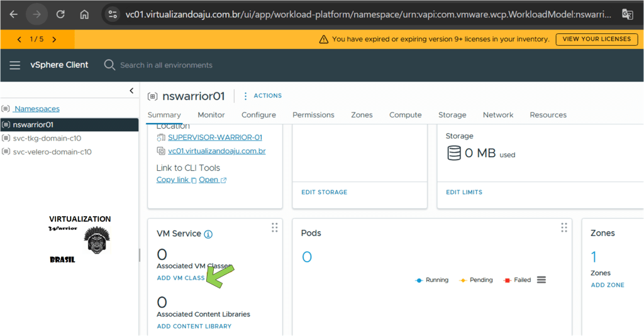Collapse the left navigation panel
The width and height of the screenshot is (644, 336).
click(131, 91)
